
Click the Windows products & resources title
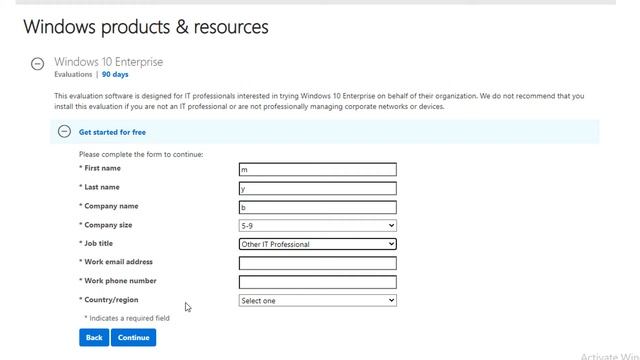[146, 27]
